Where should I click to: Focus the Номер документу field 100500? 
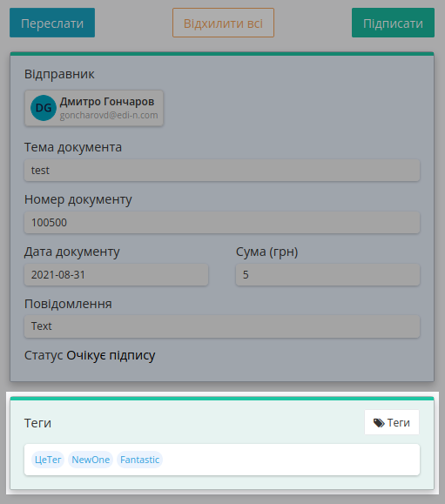click(222, 223)
